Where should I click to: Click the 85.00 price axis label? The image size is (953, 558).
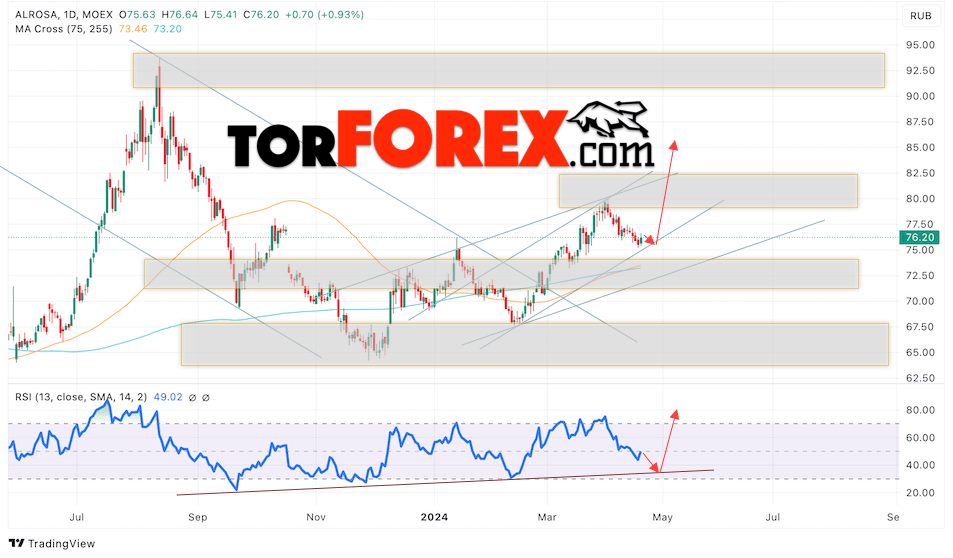pyautogui.click(x=920, y=147)
